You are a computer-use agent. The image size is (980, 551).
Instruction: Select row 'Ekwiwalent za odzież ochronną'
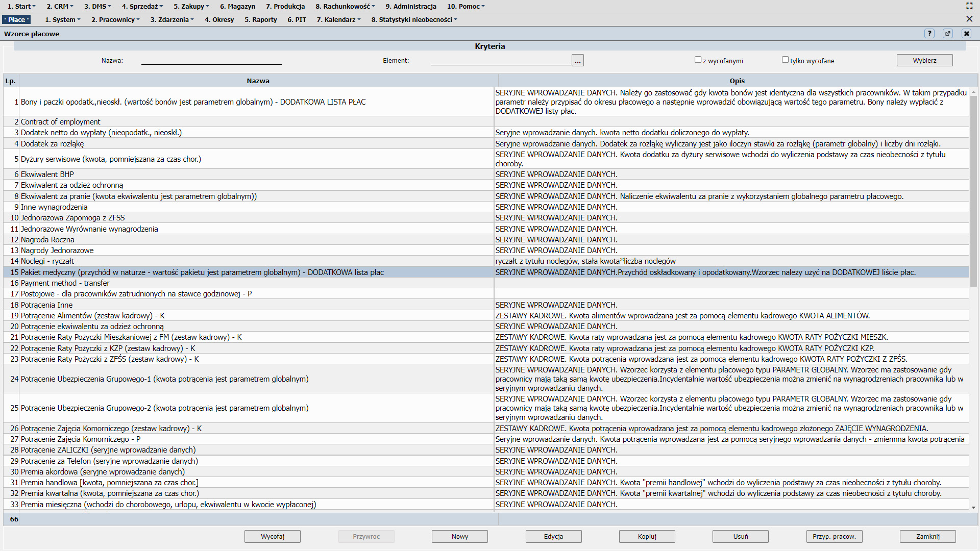[x=486, y=185]
